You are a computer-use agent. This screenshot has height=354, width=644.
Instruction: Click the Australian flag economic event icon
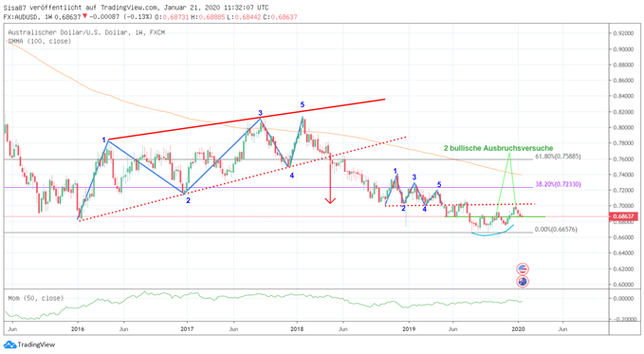[x=523, y=282]
